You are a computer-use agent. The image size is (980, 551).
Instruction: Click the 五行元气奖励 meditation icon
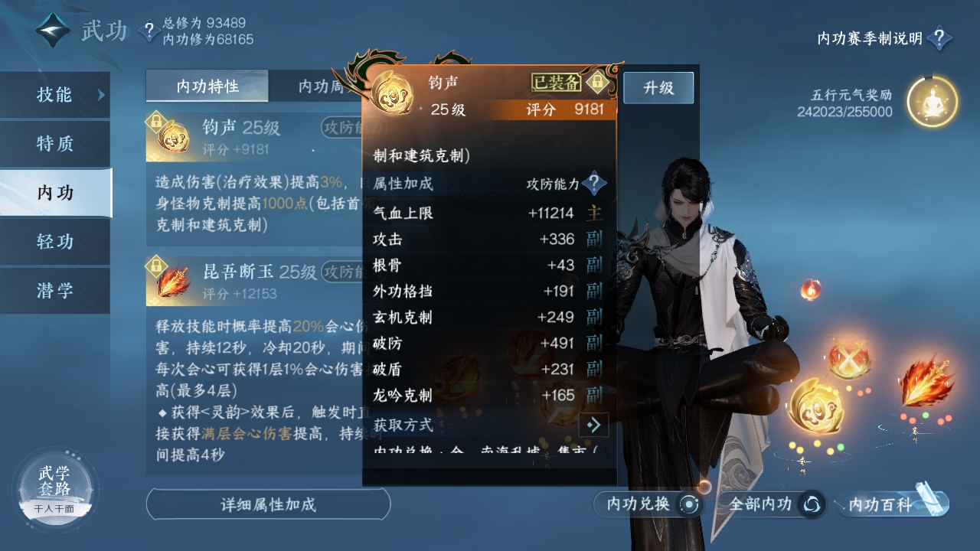932,102
